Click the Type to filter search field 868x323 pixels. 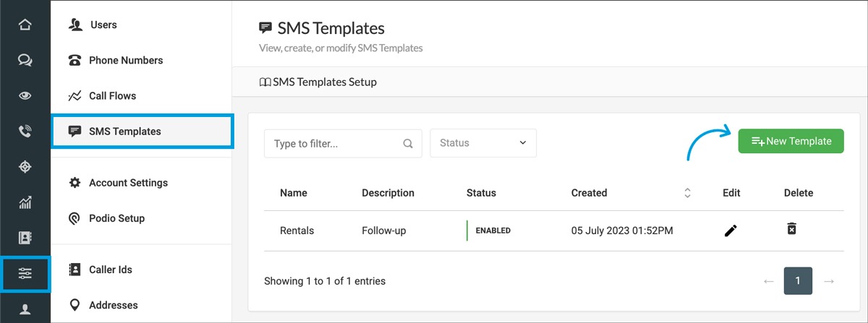tap(336, 143)
